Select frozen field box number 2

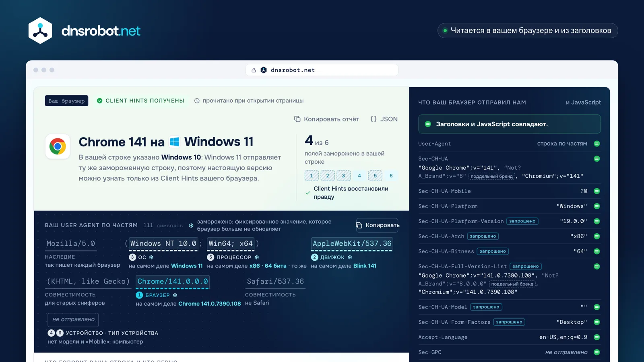click(328, 176)
